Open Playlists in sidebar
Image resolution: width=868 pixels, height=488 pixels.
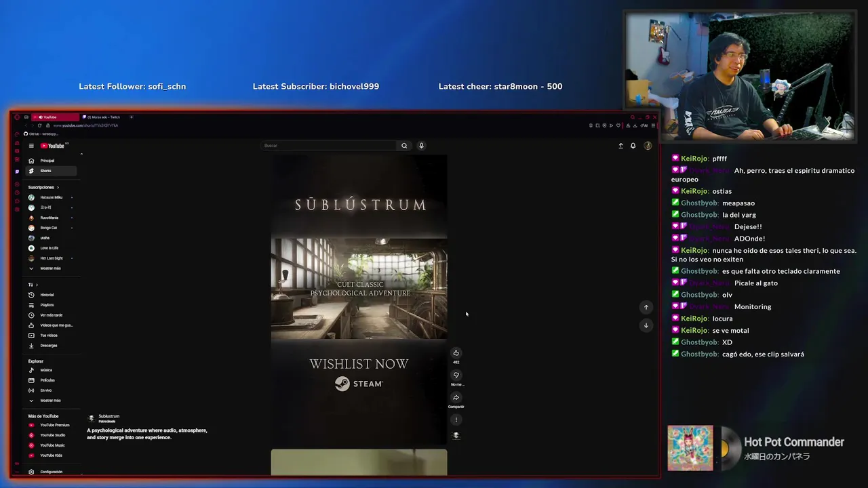tap(52, 305)
